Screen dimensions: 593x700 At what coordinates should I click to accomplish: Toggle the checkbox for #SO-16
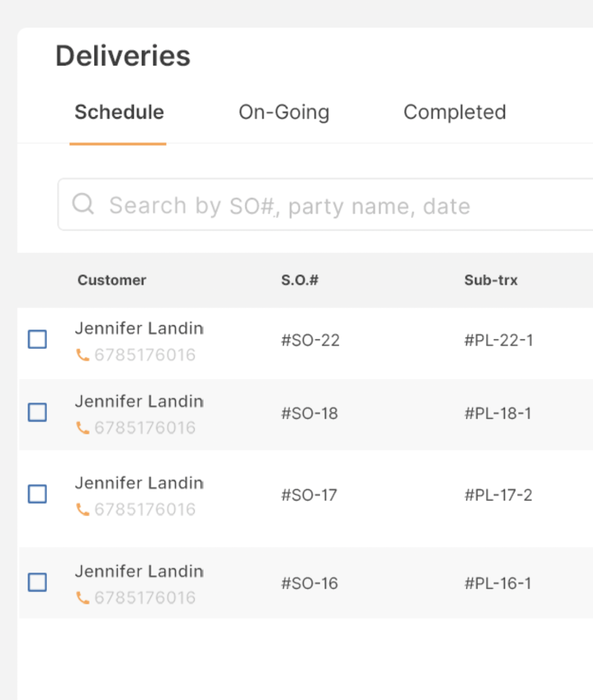(x=37, y=582)
